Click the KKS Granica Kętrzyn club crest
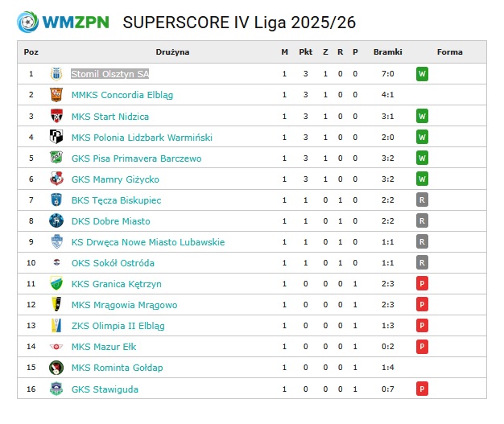Viewport: 504px width, 424px height. tap(56, 284)
